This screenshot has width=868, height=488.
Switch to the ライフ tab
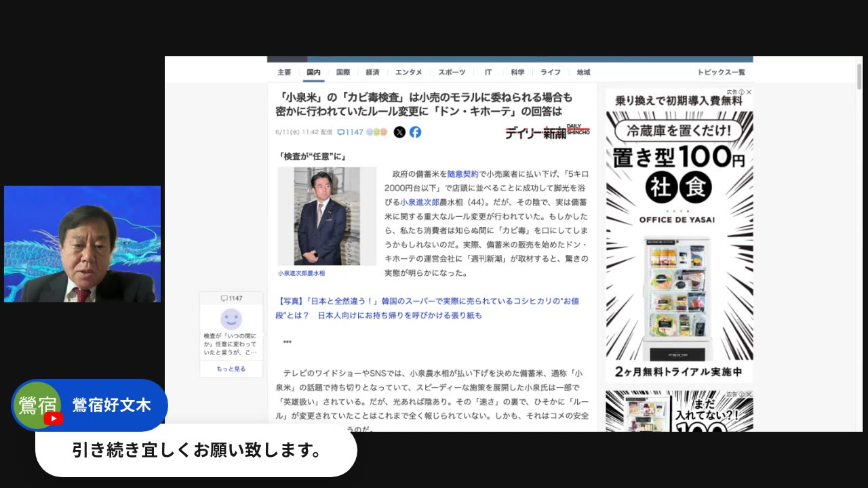tap(551, 73)
